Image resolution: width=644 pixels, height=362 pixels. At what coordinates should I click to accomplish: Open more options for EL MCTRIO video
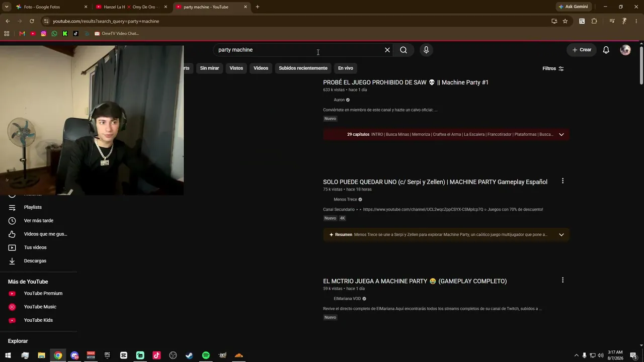tap(562, 280)
